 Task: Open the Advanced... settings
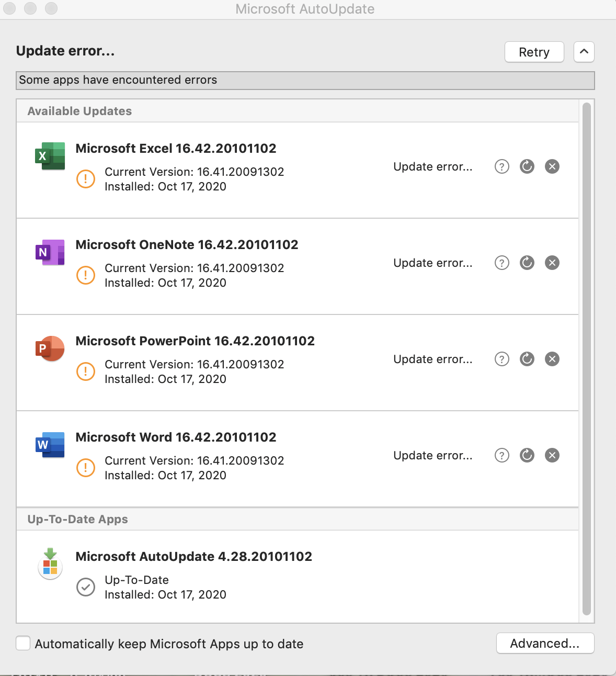click(545, 643)
